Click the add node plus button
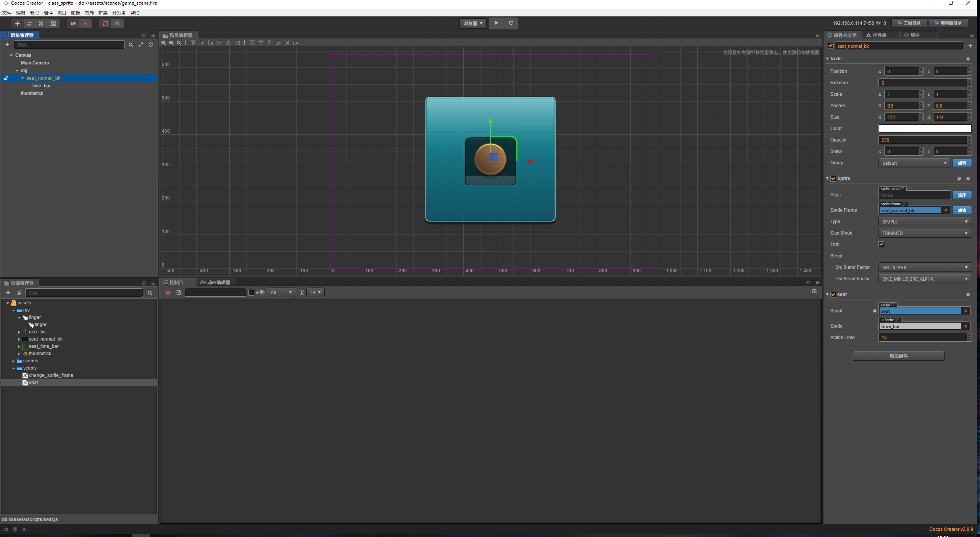 pyautogui.click(x=7, y=45)
